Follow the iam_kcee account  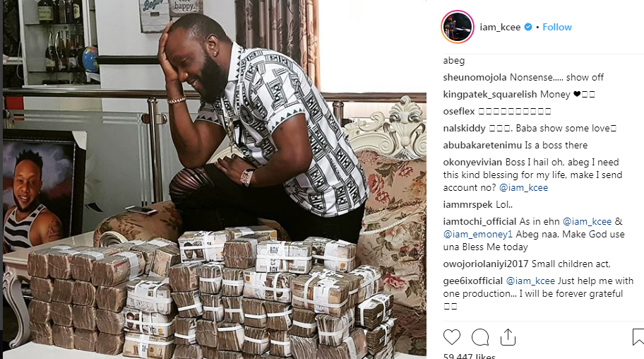(x=557, y=27)
